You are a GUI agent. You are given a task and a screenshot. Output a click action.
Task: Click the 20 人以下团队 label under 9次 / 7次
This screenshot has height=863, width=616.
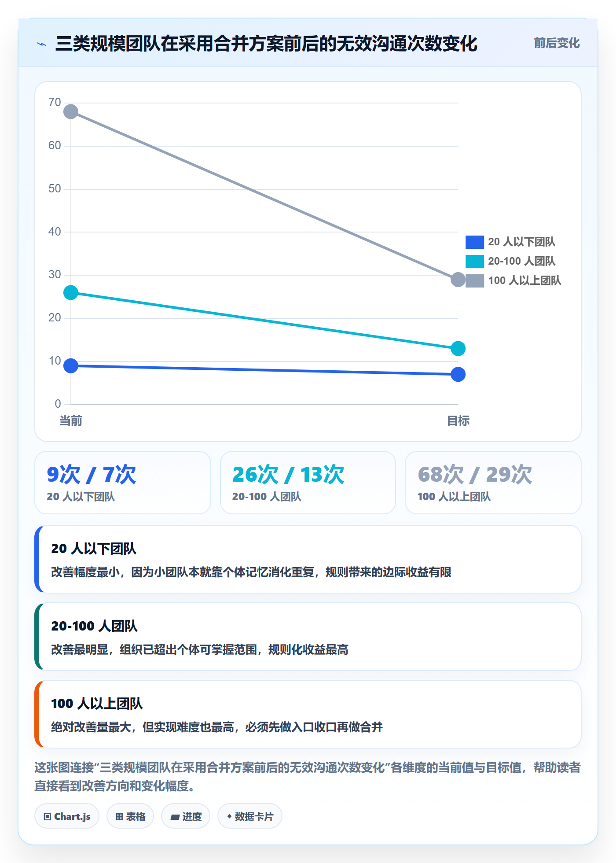[81, 497]
